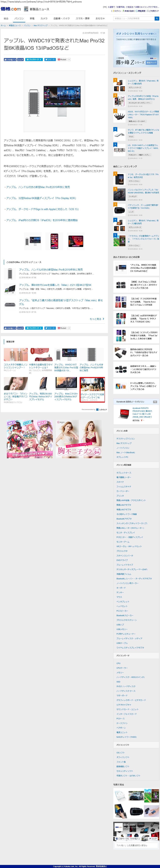The height and width of the screenshot is (868, 160).
Task: Open the news item about 第8/9世代Core搭載 iMac
Action: click(x=55, y=285)
